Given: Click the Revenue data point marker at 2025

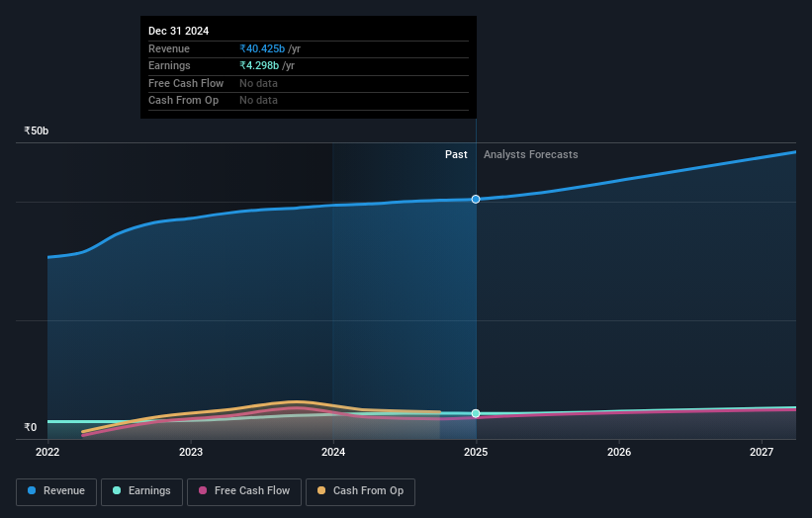Looking at the screenshot, I should tap(476, 200).
